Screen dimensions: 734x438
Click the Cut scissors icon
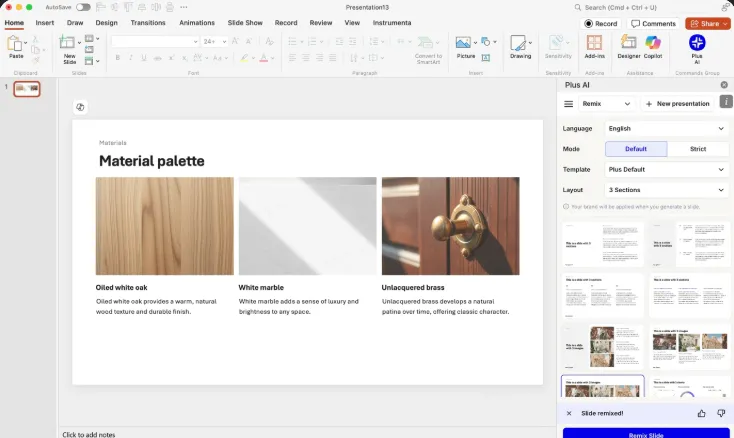[x=36, y=39]
